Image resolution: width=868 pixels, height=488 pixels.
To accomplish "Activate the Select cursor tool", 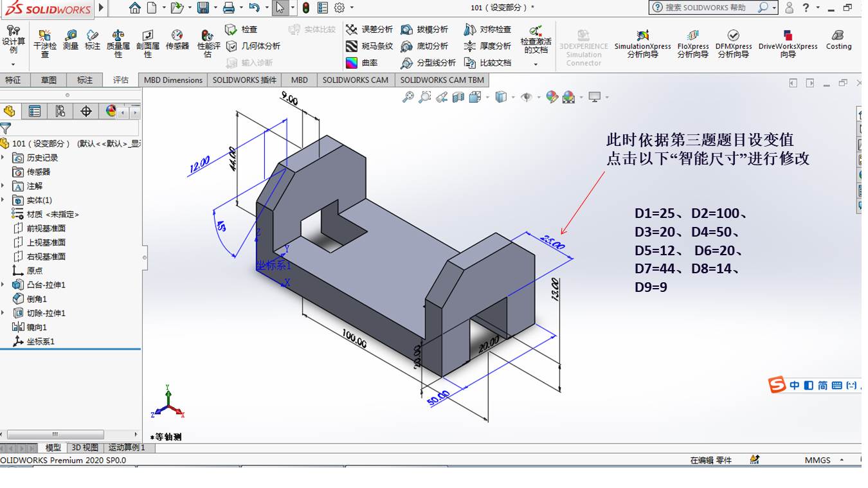I will click(x=280, y=8).
